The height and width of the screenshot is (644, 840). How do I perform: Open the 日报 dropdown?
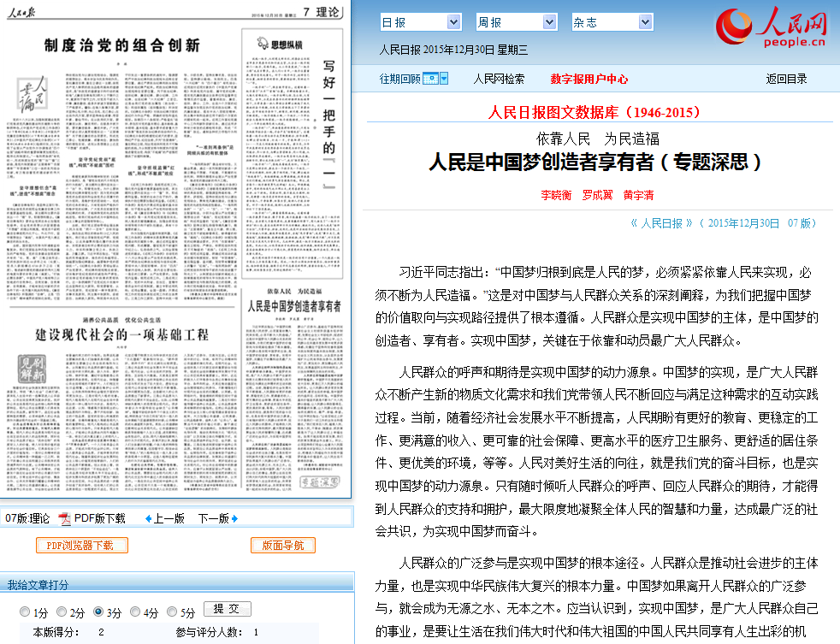tap(420, 22)
